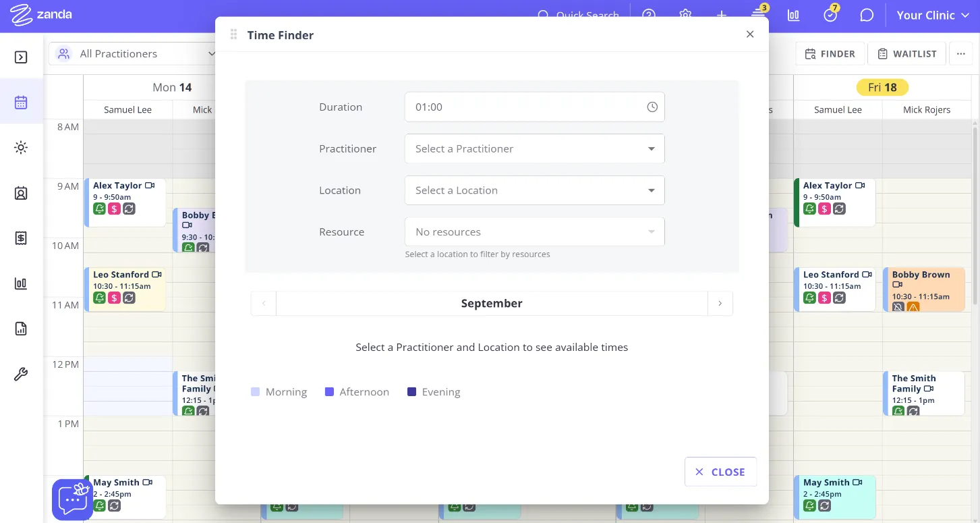The image size is (980, 523).
Task: Click the September month label
Action: 492,304
